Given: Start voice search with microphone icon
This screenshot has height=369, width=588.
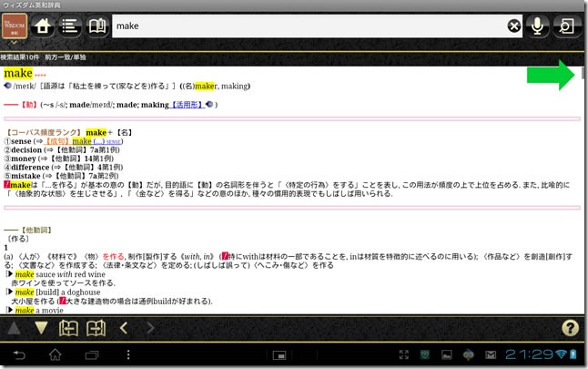Looking at the screenshot, I should point(538,26).
